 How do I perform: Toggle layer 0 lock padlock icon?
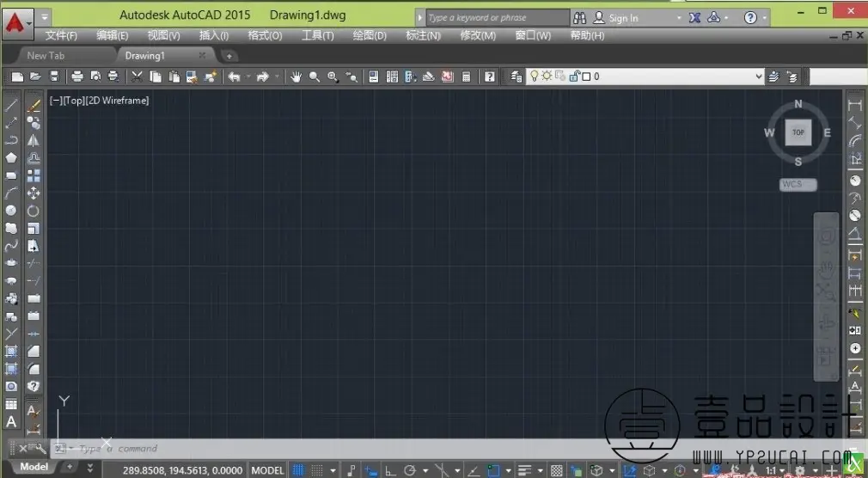click(573, 77)
